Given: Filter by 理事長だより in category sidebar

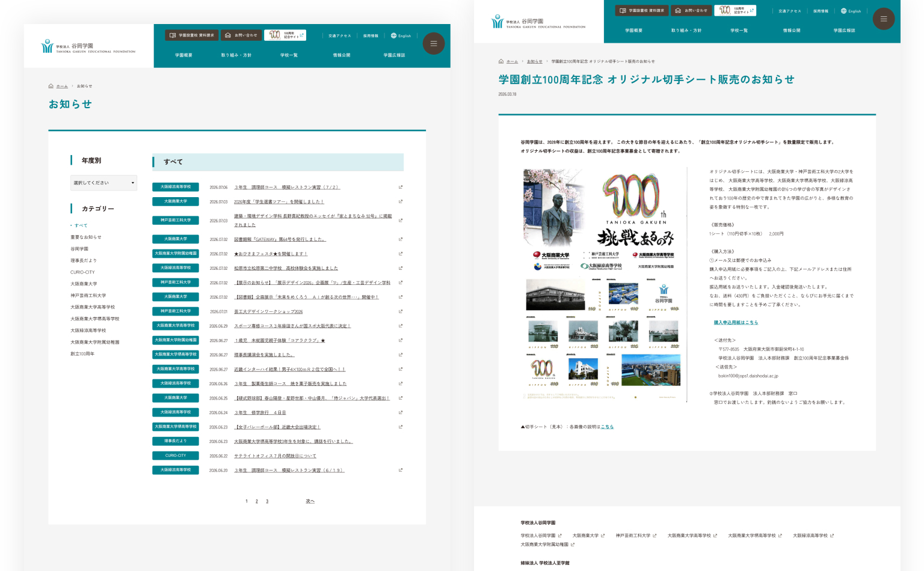Looking at the screenshot, I should 84,260.
